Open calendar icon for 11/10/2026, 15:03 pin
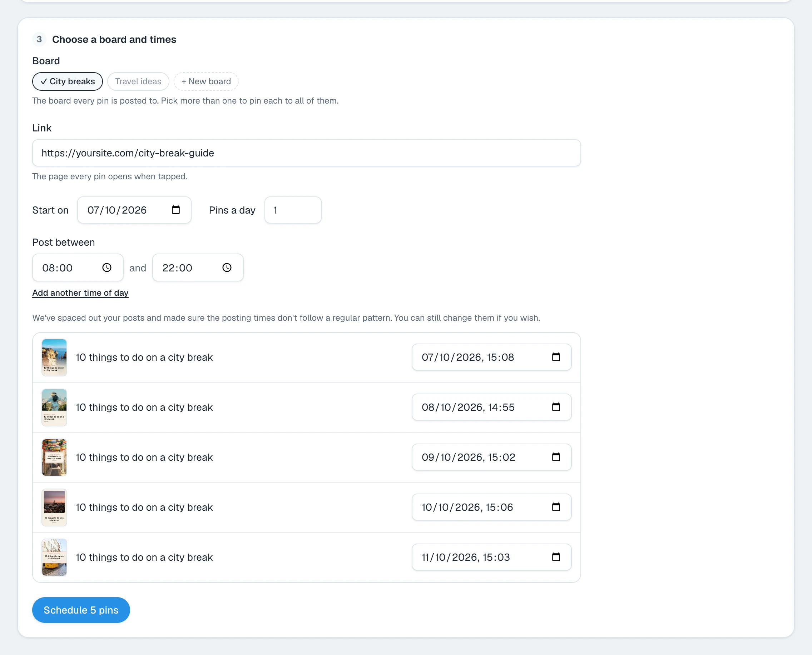This screenshot has width=812, height=655. (556, 557)
